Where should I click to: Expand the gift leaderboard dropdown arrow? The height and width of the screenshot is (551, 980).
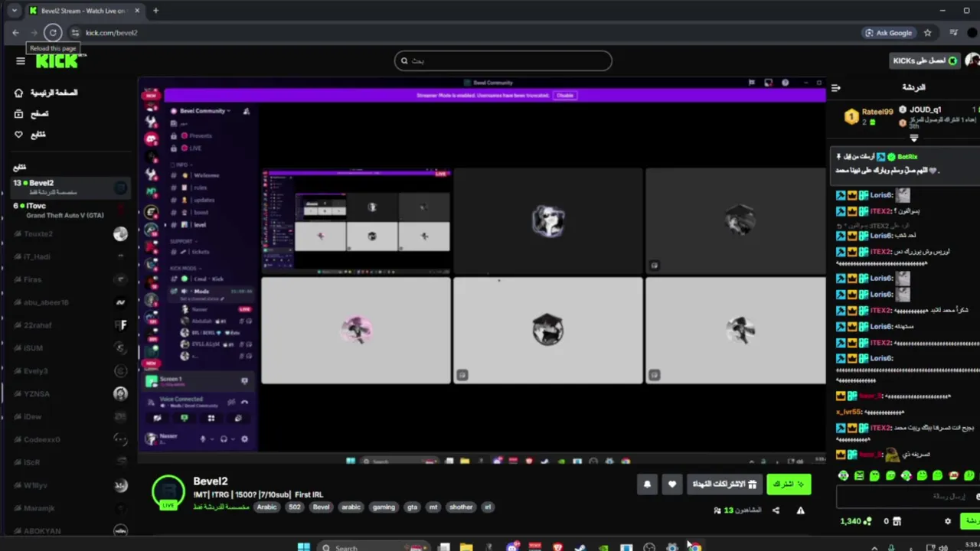[913, 139]
